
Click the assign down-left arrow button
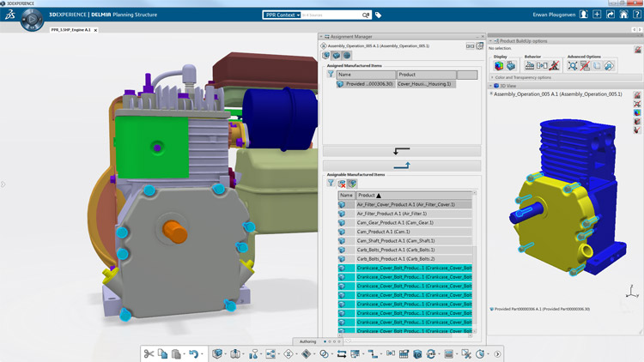tap(401, 151)
